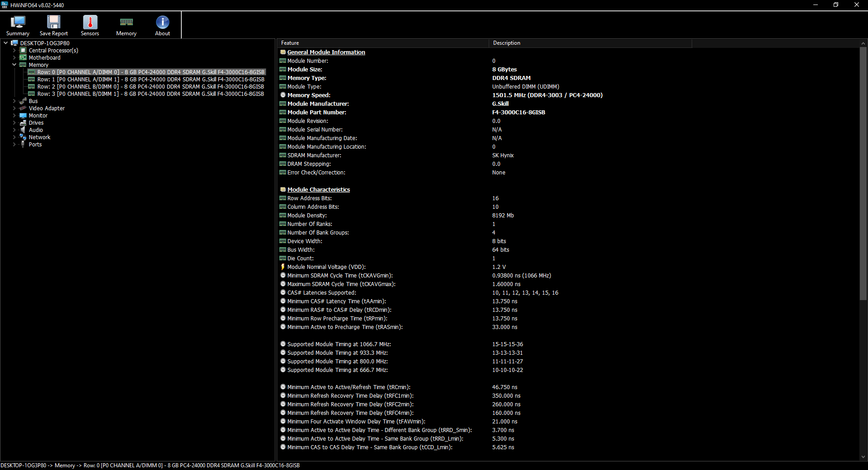Viewport: 868px width, 470px height.
Task: Click the 15-15-15-36 timing value
Action: tap(507, 344)
